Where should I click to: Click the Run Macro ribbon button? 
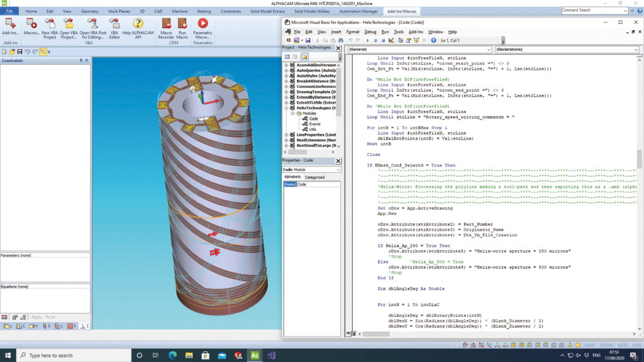coord(182,29)
